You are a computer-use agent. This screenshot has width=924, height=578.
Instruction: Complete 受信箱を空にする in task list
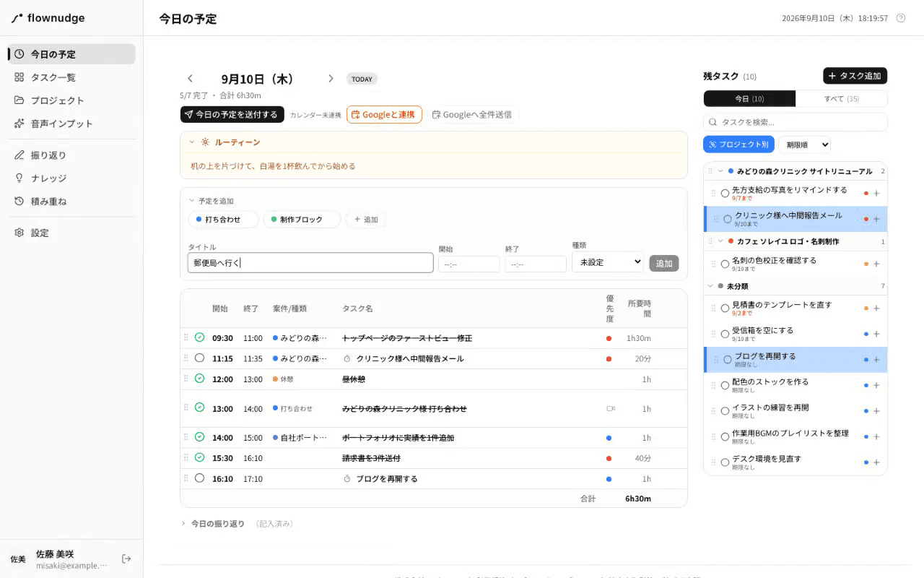pos(725,334)
